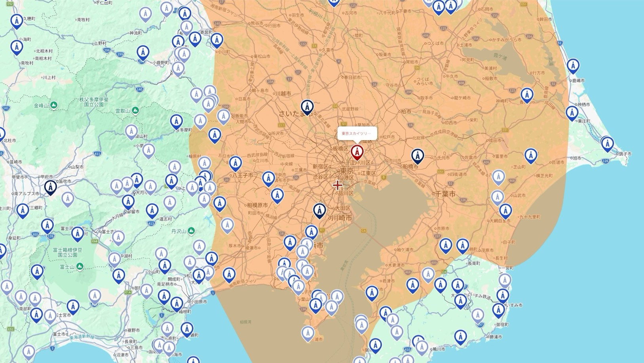Viewport: 644px width, 363px height.
Task: Click the red crosshair at map center
Action: coord(337,185)
